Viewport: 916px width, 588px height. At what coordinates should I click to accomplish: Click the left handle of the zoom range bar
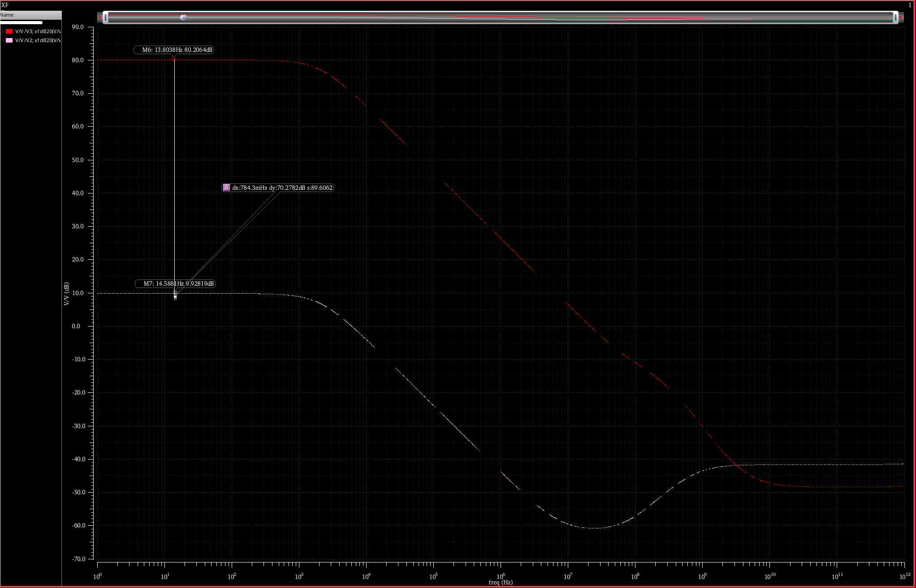106,17
